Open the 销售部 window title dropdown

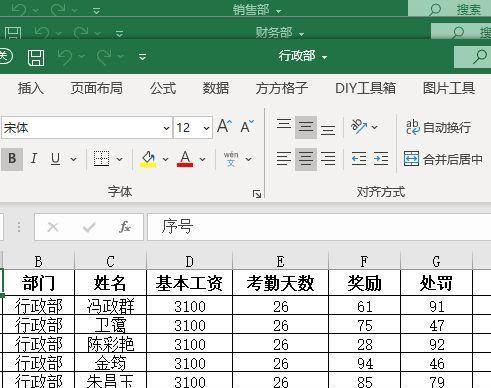coord(279,11)
